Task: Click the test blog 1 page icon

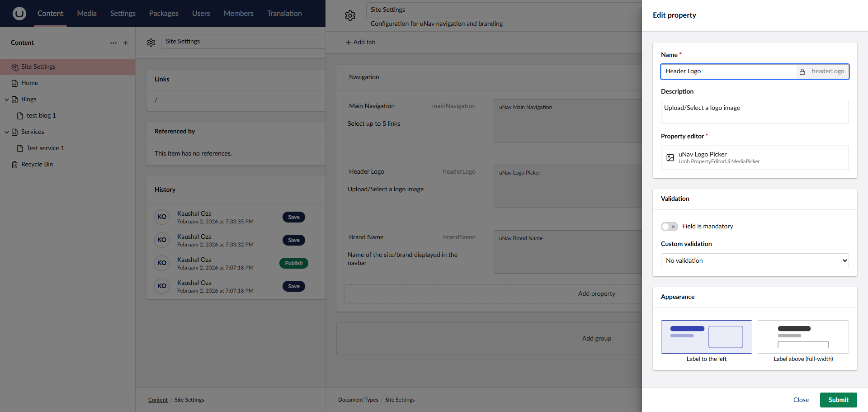Action: tap(20, 116)
